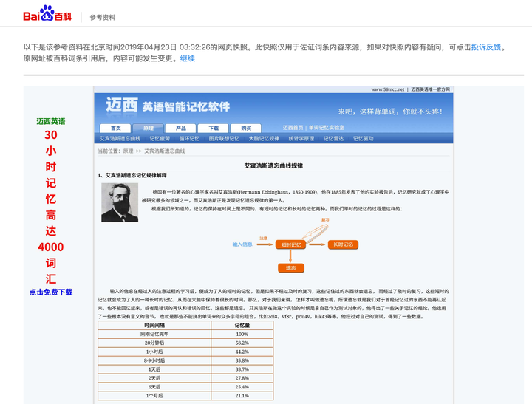Screen dimensions: 532x404
Task: Click the 8-9小时后 table cell
Action: (154, 360)
